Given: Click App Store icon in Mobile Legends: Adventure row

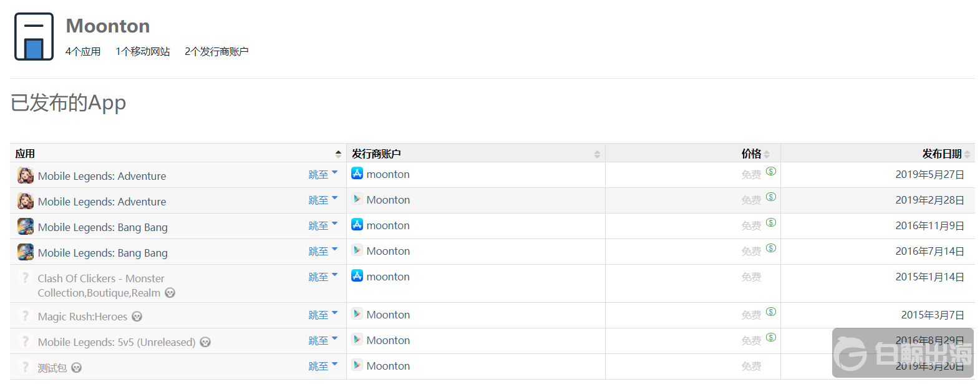Looking at the screenshot, I should pos(357,174).
